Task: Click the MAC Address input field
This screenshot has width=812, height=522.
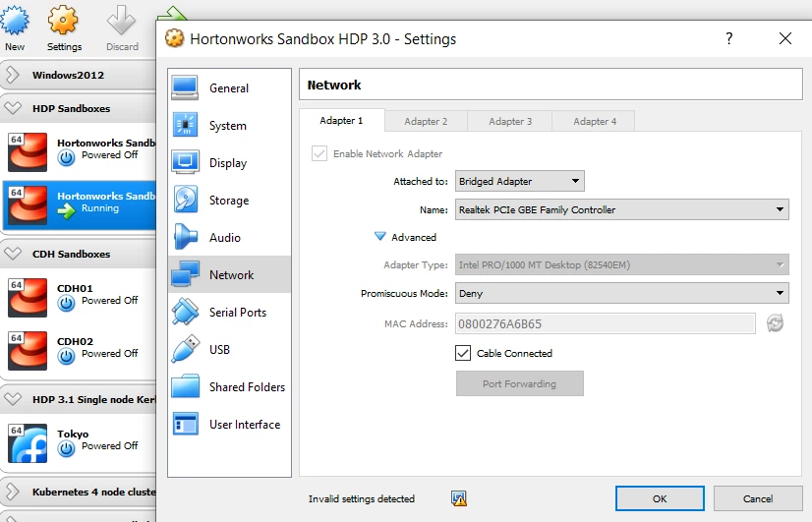Action: [605, 323]
